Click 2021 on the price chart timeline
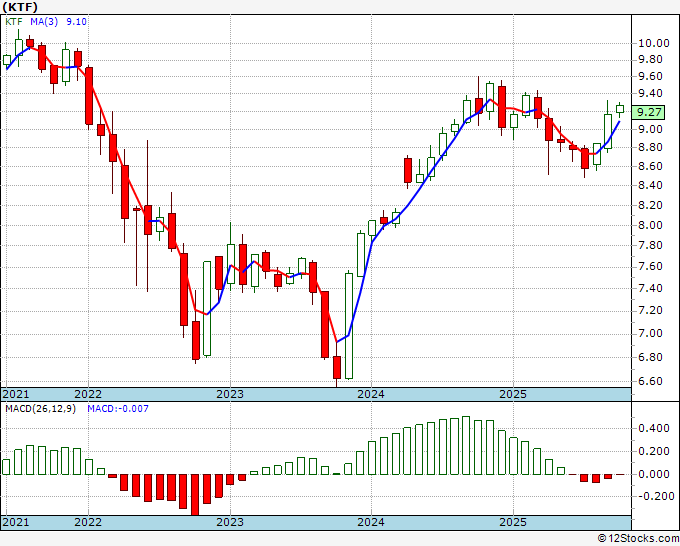The width and height of the screenshot is (680, 546). (16, 394)
